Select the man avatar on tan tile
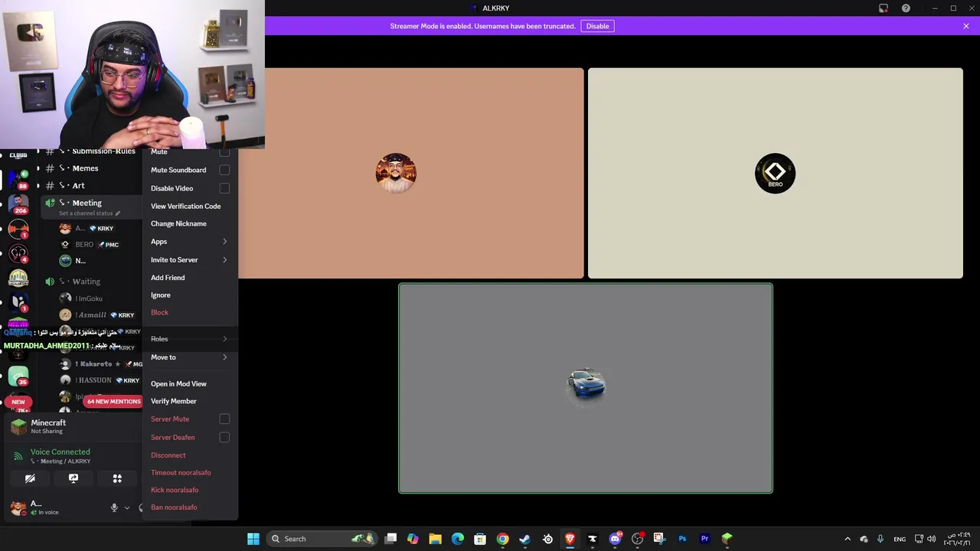 click(x=396, y=174)
